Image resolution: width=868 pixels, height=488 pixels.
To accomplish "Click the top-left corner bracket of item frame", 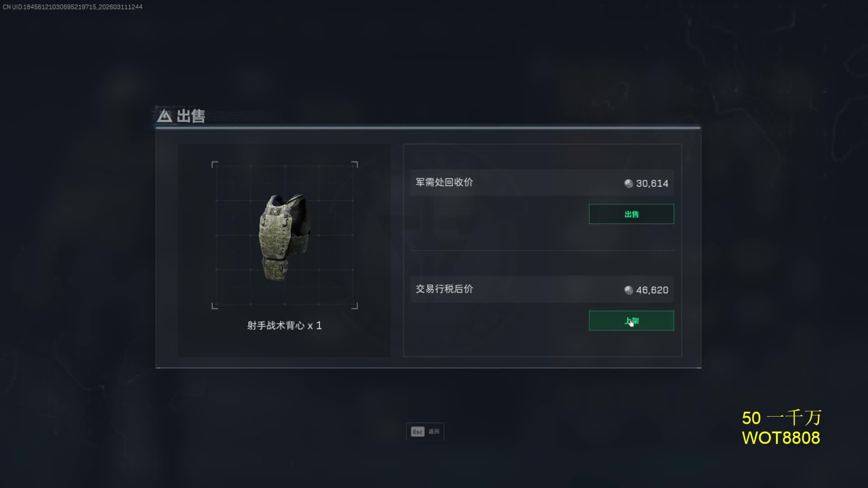I will (215, 164).
